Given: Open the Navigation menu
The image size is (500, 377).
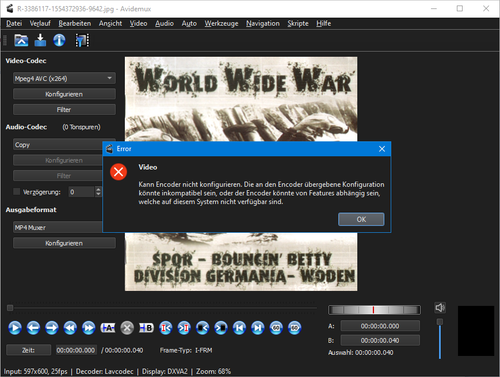Looking at the screenshot, I should pyautogui.click(x=263, y=23).
